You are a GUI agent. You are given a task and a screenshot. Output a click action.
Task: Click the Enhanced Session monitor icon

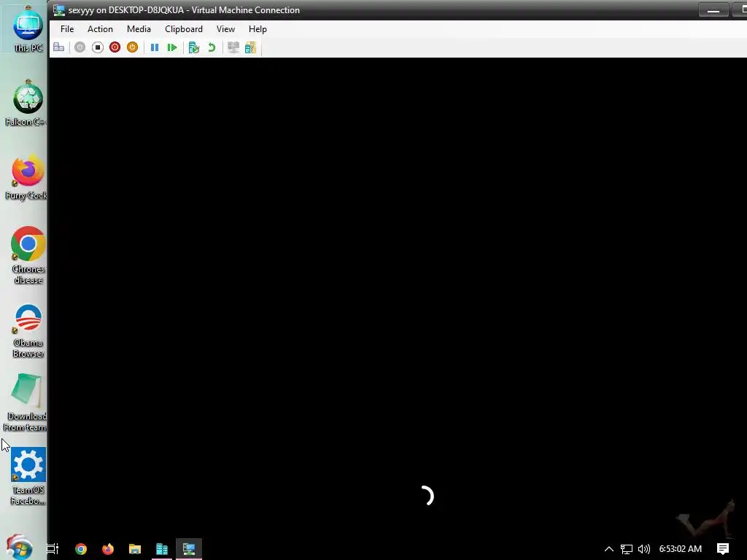[233, 47]
